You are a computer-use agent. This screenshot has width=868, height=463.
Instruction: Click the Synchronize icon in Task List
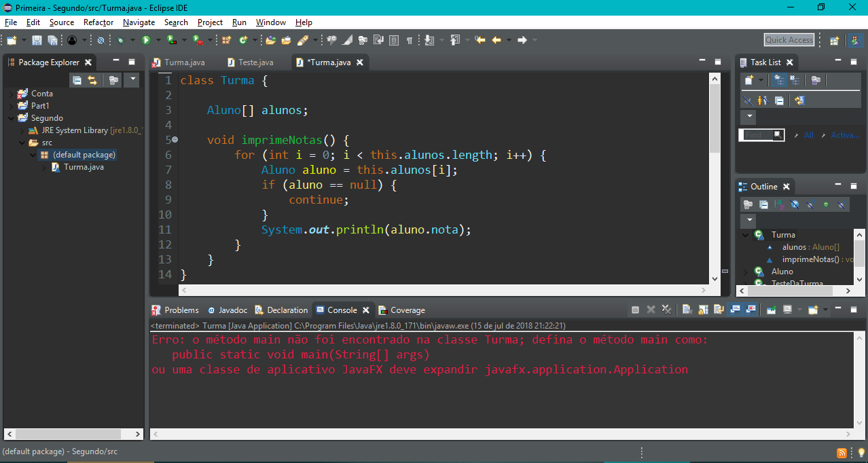[x=799, y=100]
